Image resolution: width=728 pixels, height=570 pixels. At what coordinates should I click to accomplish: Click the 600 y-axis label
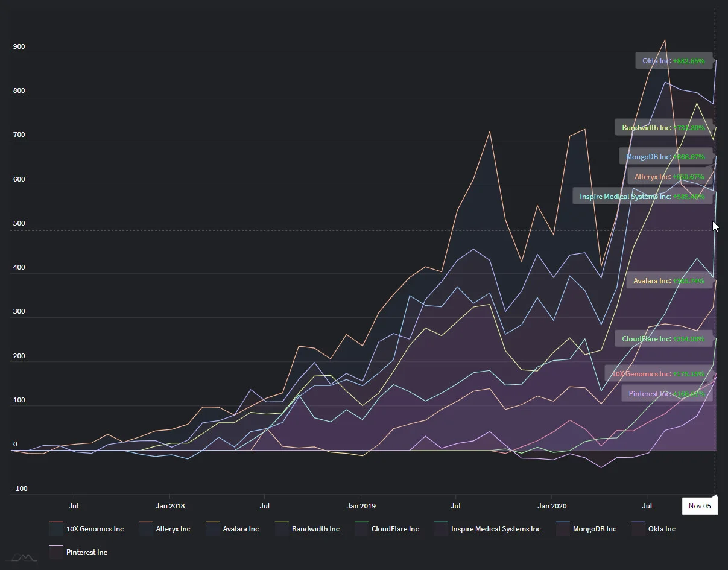19,179
